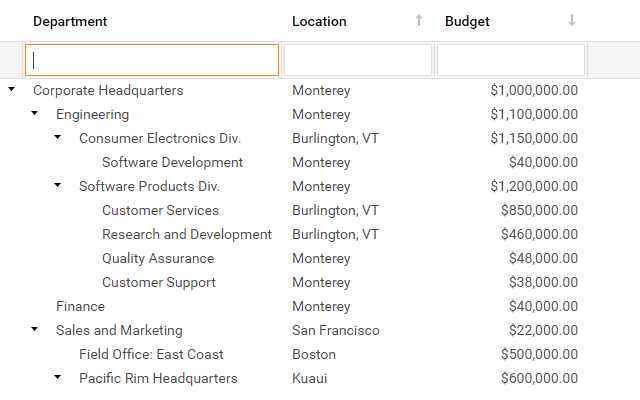Collapse Consumer Electronics Div. node
Screen dimensions: 640x400
57,138
